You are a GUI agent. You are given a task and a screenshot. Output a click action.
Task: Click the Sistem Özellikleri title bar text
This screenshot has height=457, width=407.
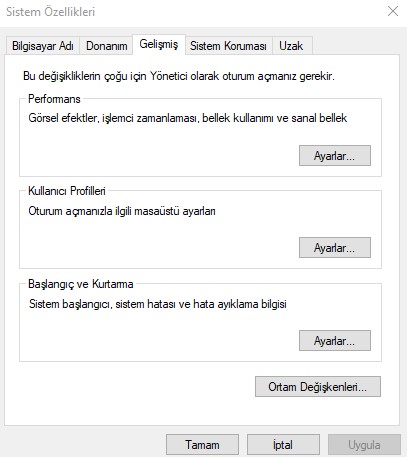(x=50, y=12)
